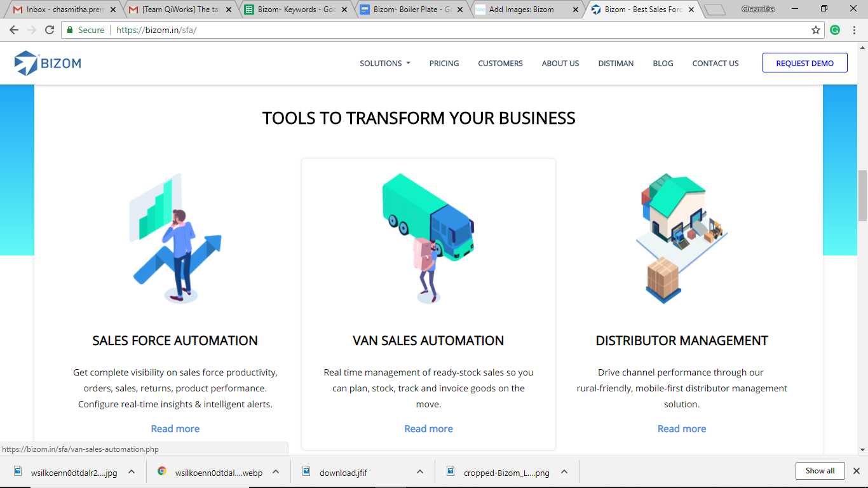
Task: Click the Distributor Management heading
Action: [x=682, y=341]
